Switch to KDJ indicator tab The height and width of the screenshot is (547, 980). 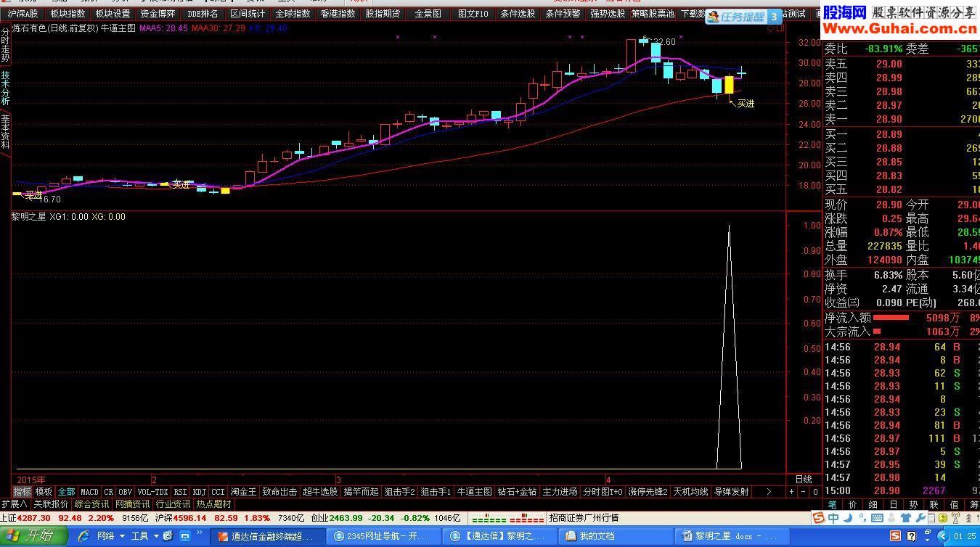(200, 492)
